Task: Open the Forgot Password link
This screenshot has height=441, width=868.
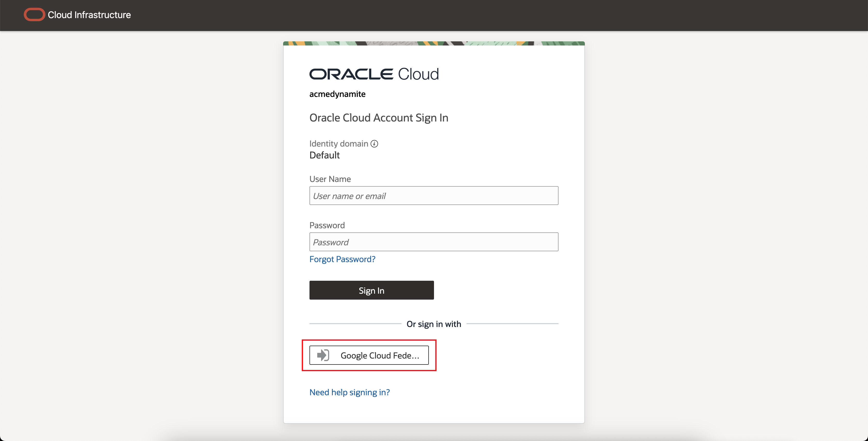Action: point(342,259)
